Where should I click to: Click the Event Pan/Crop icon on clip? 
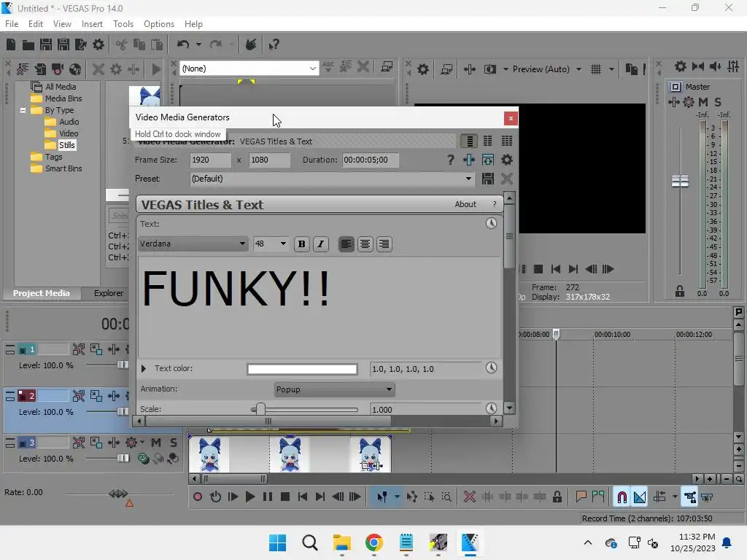[366, 466]
